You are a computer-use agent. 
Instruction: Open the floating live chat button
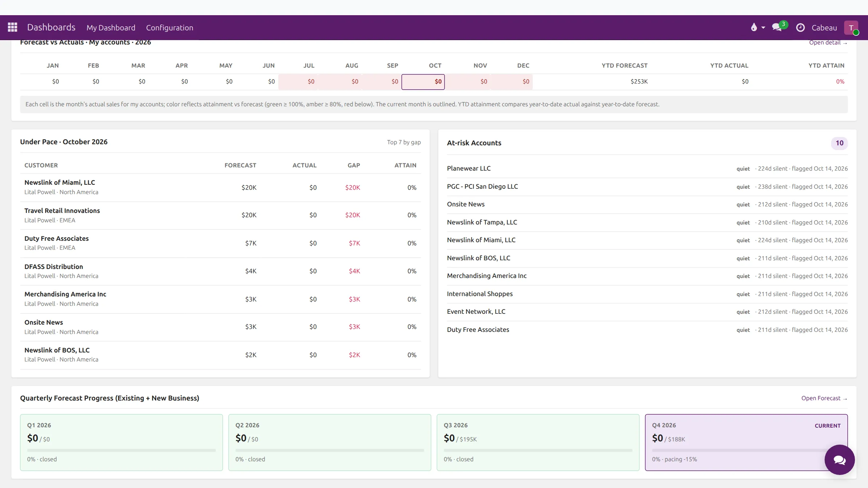839,460
